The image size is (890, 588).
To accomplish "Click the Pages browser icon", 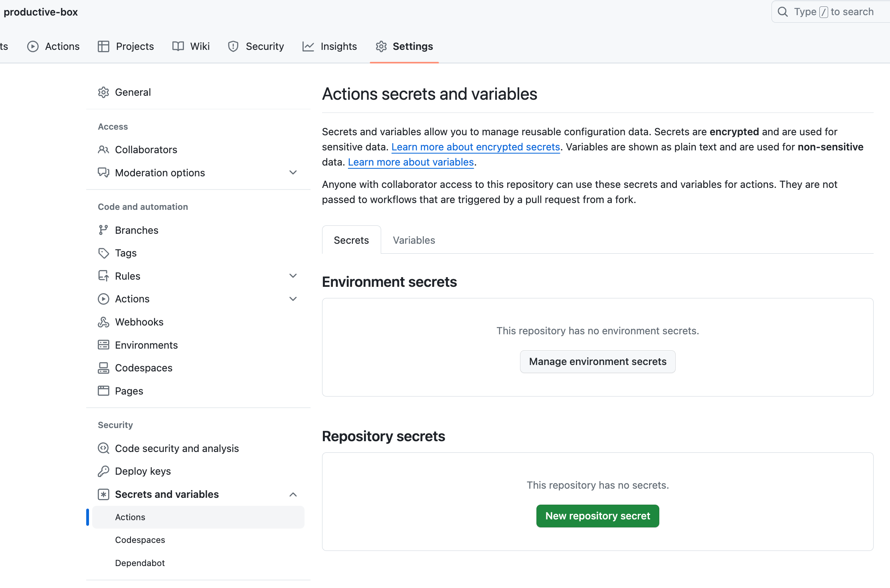I will pyautogui.click(x=103, y=391).
